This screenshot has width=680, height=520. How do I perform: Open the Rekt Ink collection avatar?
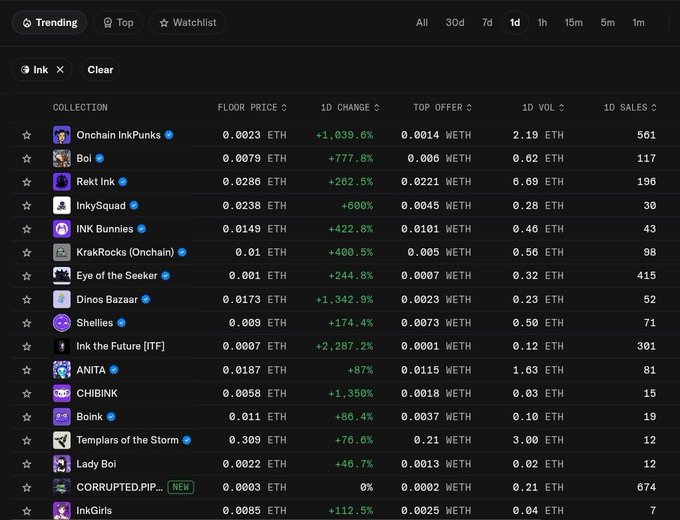pos(62,182)
